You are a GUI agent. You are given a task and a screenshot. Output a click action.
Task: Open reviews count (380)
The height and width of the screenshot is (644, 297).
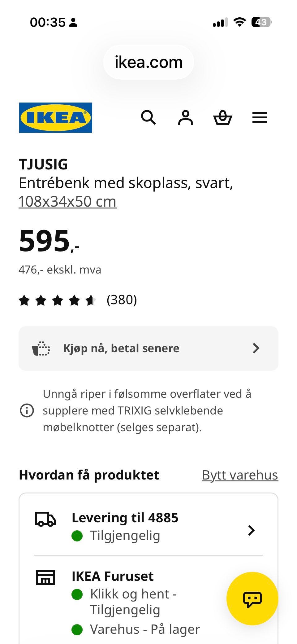pos(122,300)
